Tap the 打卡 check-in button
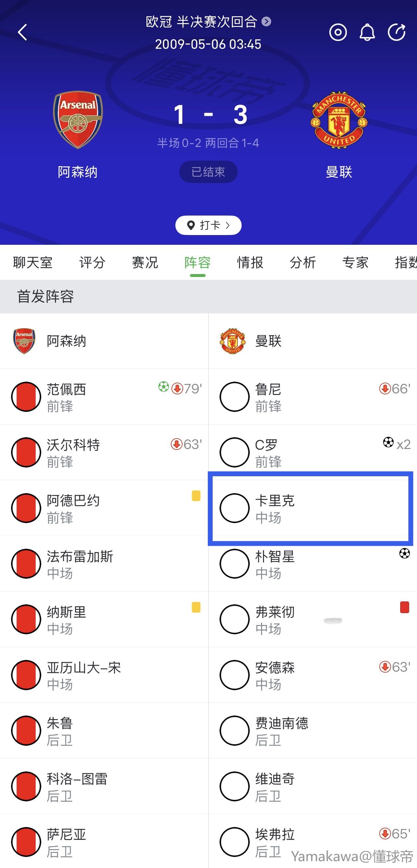 coord(208,225)
